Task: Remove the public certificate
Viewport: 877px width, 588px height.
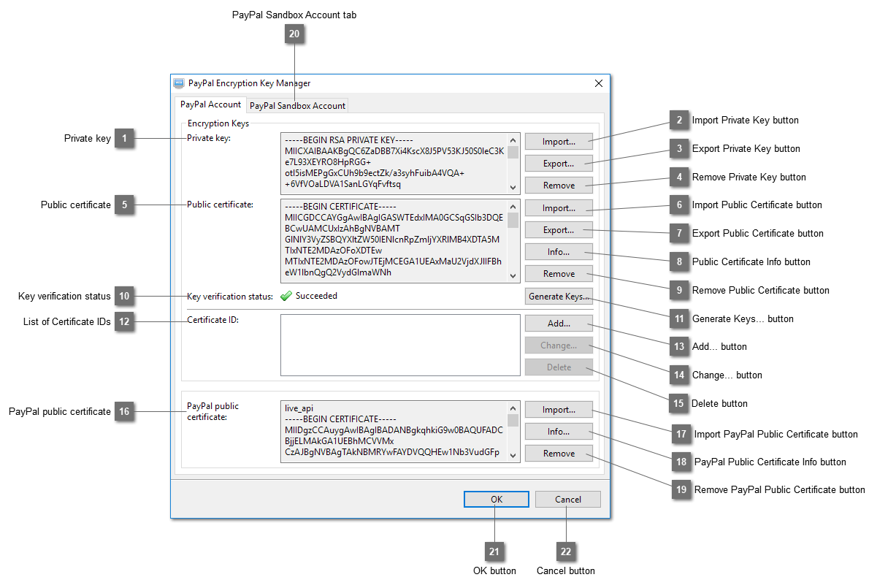Action: (x=559, y=274)
